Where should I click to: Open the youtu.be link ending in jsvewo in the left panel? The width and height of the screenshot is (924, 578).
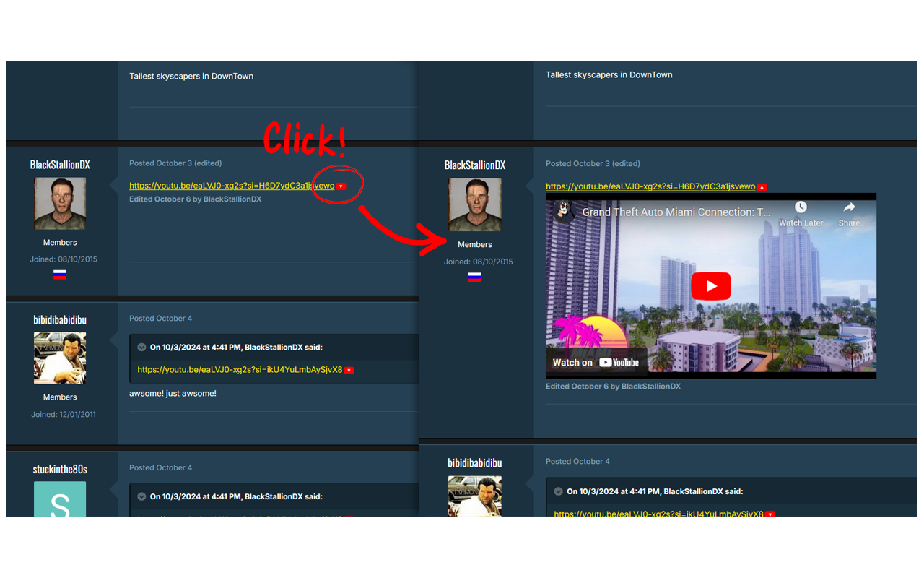pos(232,186)
